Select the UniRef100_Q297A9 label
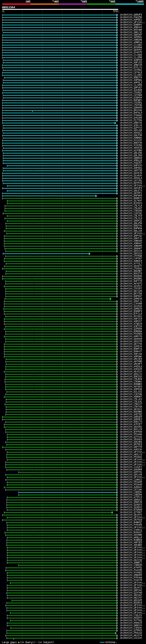This screenshot has height=644, width=146. click(x=131, y=593)
